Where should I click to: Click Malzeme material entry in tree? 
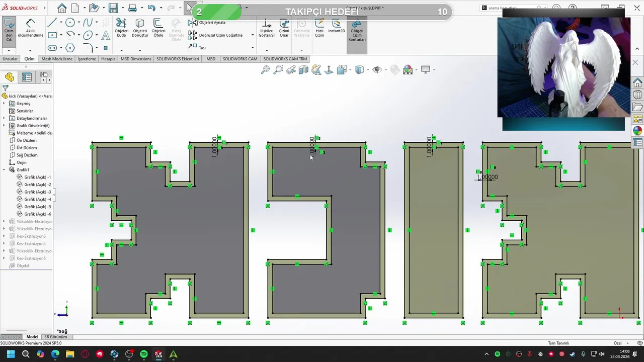click(31, 133)
